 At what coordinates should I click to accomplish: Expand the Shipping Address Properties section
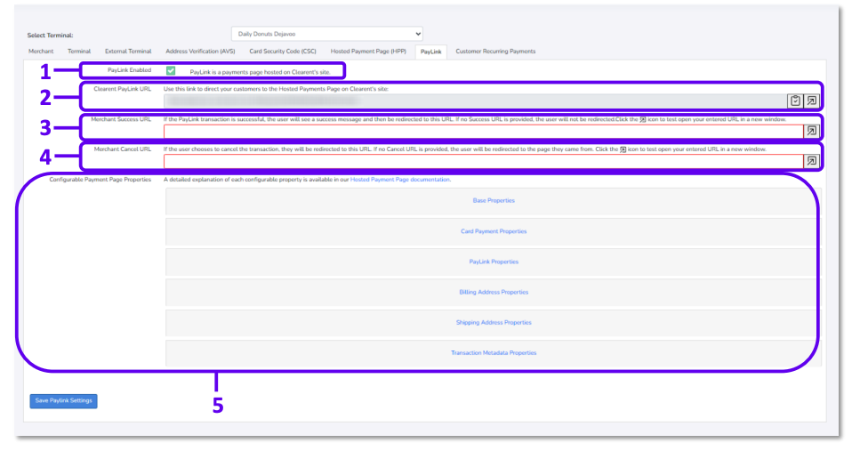(x=494, y=323)
